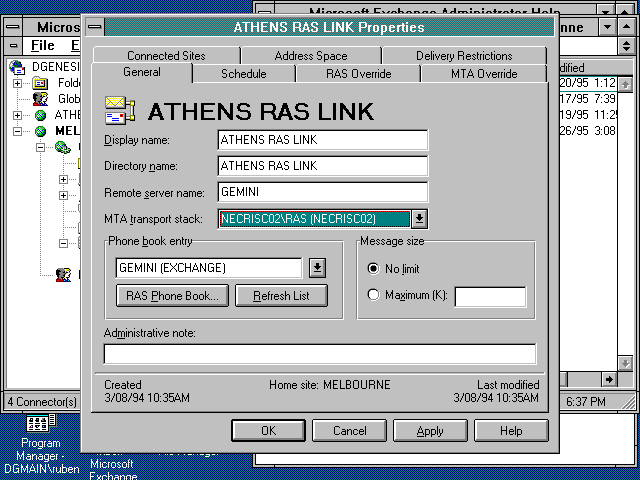Click the 26/95 3:08 modified date row
Screen dimensions: 640x480
pyautogui.click(x=588, y=131)
